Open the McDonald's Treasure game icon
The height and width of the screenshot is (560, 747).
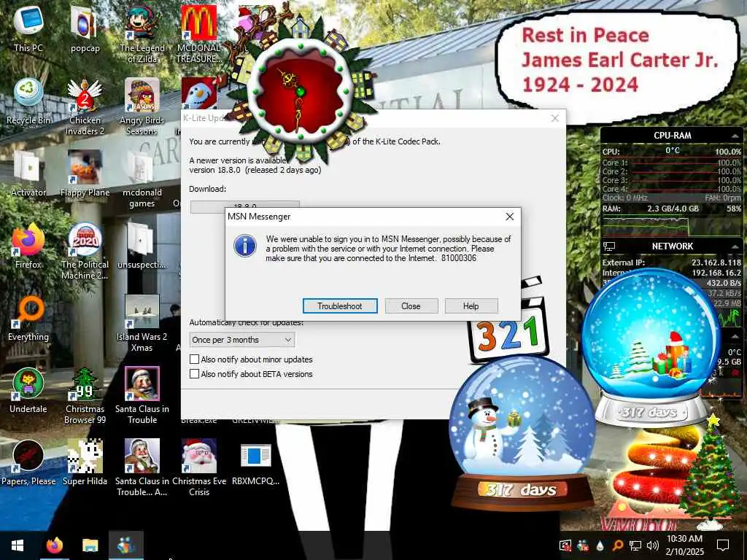[x=198, y=34]
